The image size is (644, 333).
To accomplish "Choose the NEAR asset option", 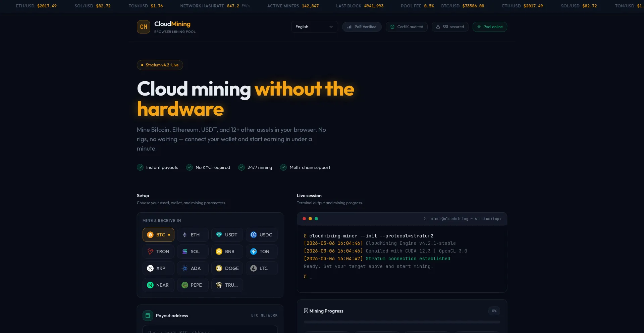I will (x=158, y=285).
